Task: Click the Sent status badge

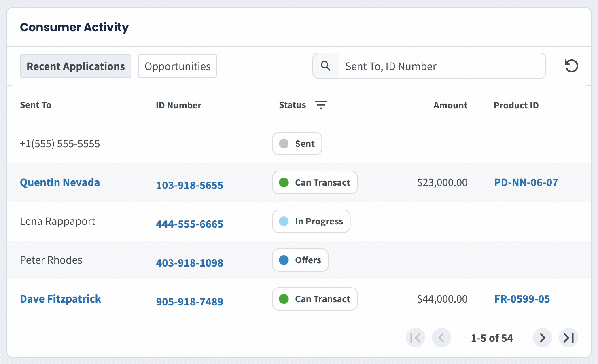Action: (297, 144)
